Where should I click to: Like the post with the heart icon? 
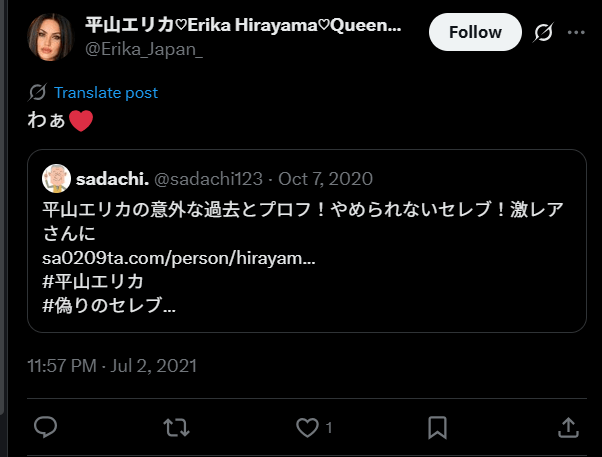[x=307, y=427]
